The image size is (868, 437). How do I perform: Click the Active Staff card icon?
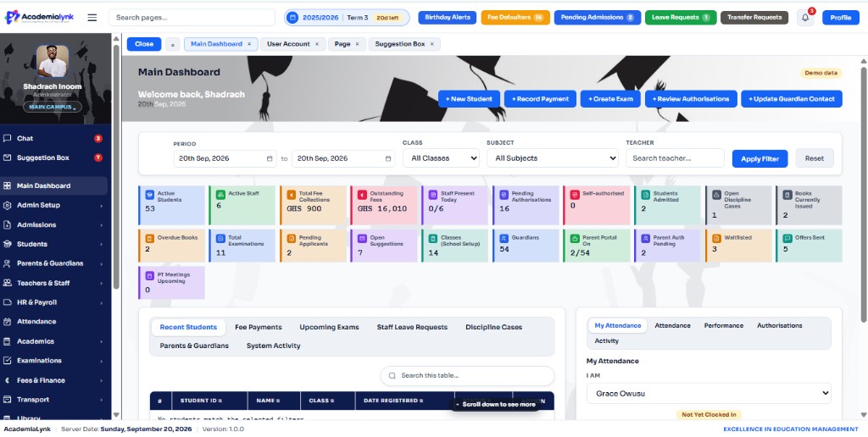coord(220,195)
